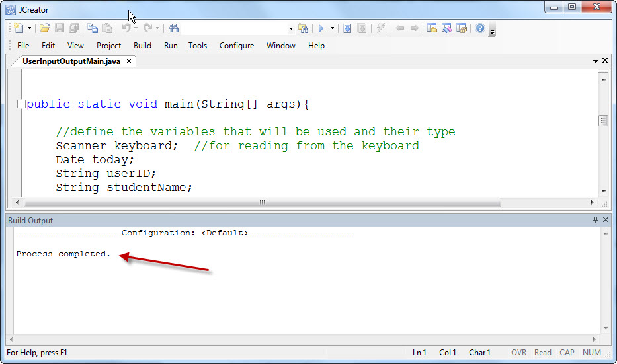Viewport: 617px width, 364px height.
Task: Toggle the Class View panel icon
Action: click(446, 28)
